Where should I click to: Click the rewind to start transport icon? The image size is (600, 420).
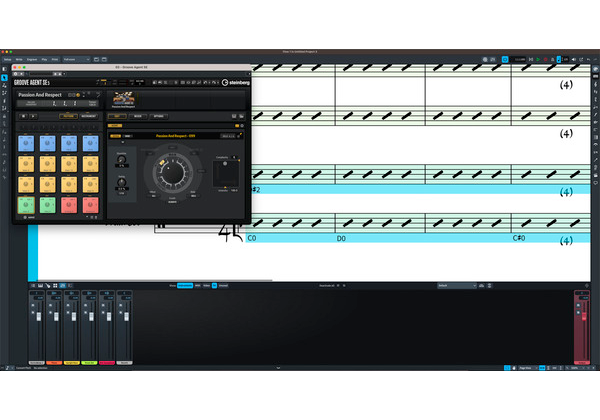point(531,59)
